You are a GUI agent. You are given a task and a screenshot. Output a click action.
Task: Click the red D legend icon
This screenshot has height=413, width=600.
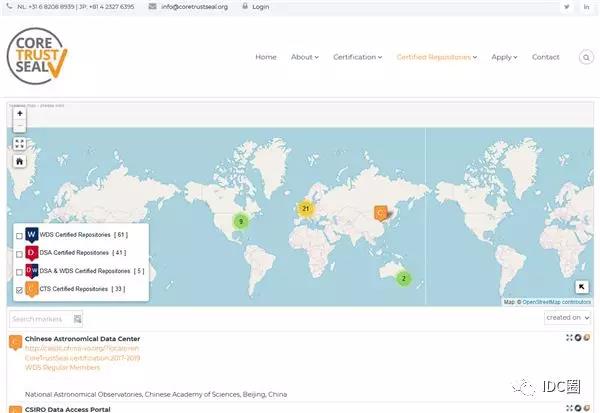click(x=32, y=253)
